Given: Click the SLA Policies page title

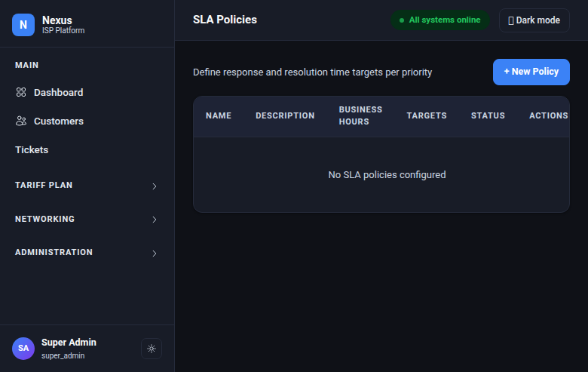Looking at the screenshot, I should [225, 20].
